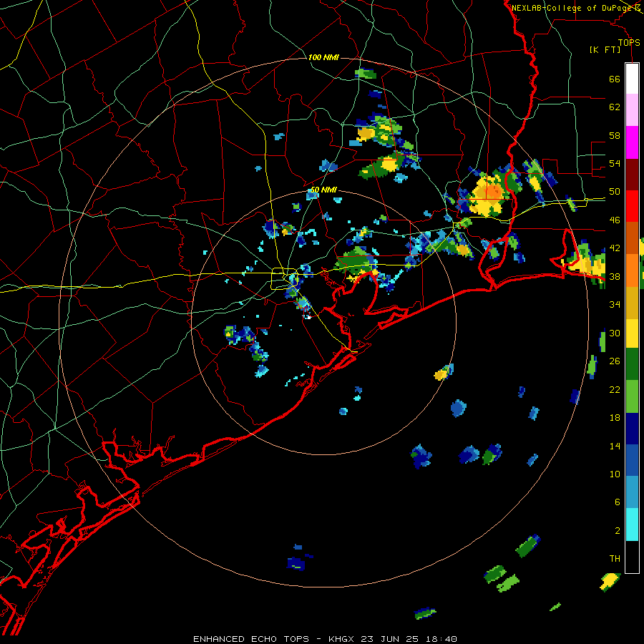Click the '6' legend value
Viewport: 644px width, 644px height.
618,502
